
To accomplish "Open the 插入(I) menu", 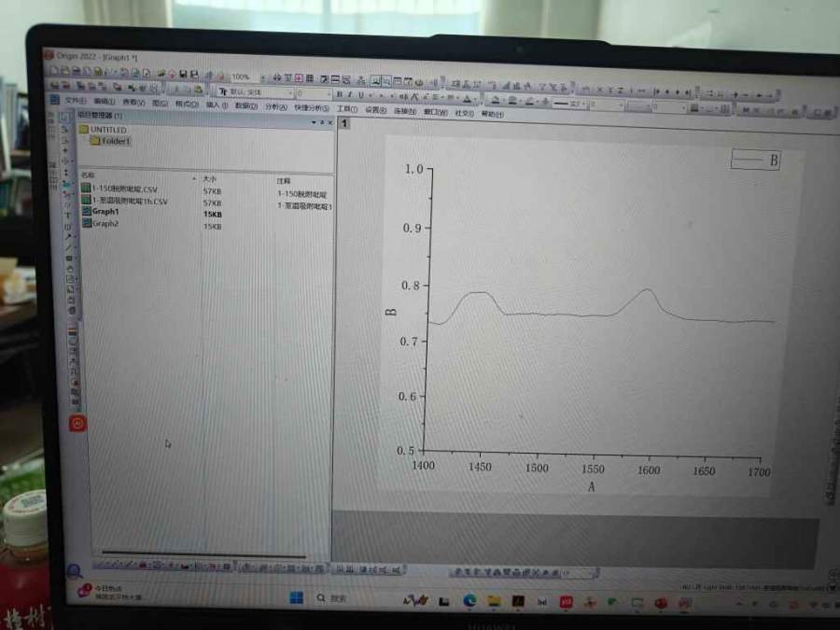I will pos(217,105).
